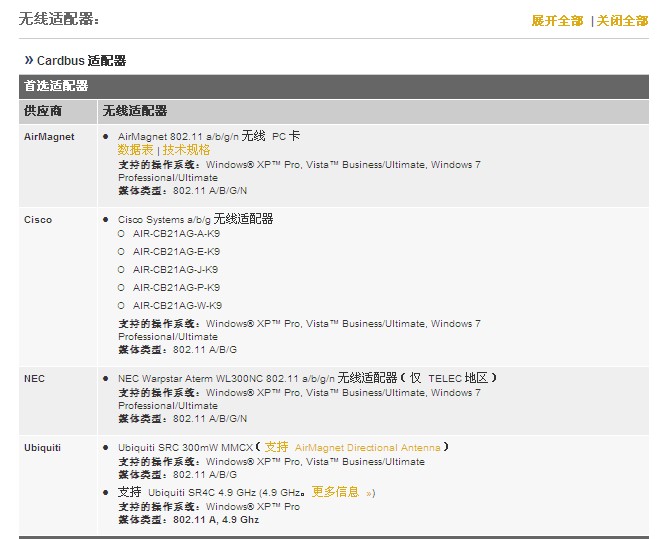Select the NEC vendor name
Screen dimensions: 657x539
click(34, 379)
